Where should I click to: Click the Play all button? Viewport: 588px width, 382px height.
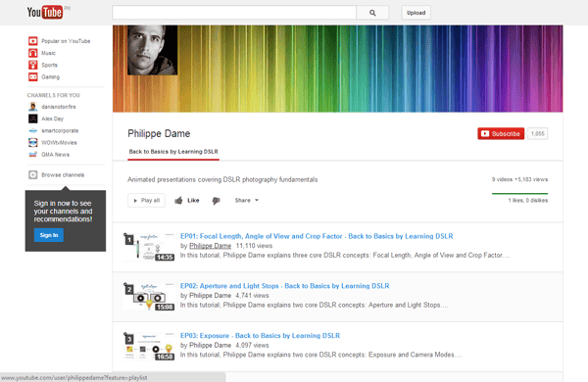tap(146, 200)
